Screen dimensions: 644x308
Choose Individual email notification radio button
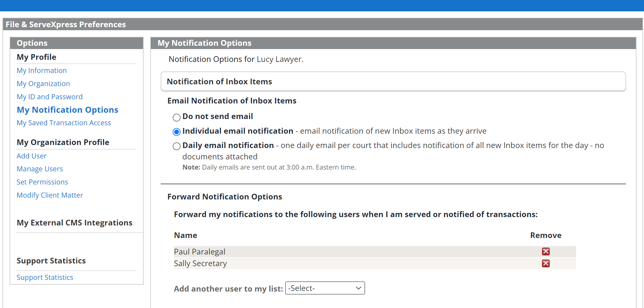pyautogui.click(x=177, y=132)
